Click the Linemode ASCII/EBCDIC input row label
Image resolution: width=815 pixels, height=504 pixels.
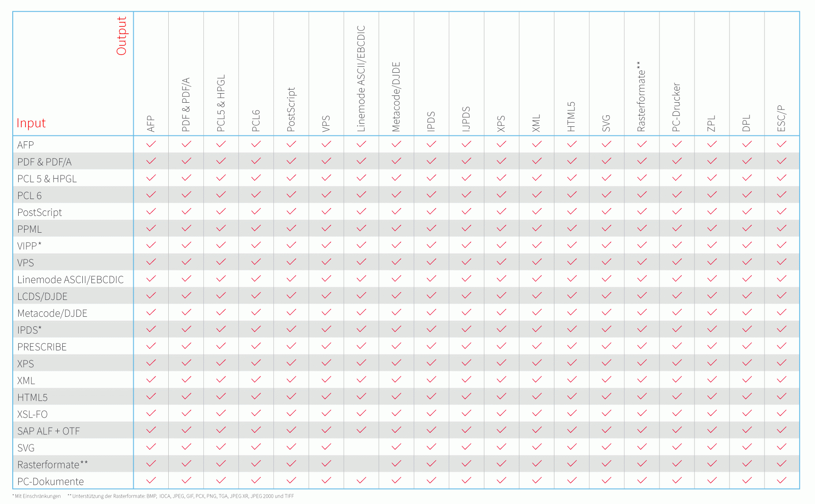pyautogui.click(x=70, y=279)
